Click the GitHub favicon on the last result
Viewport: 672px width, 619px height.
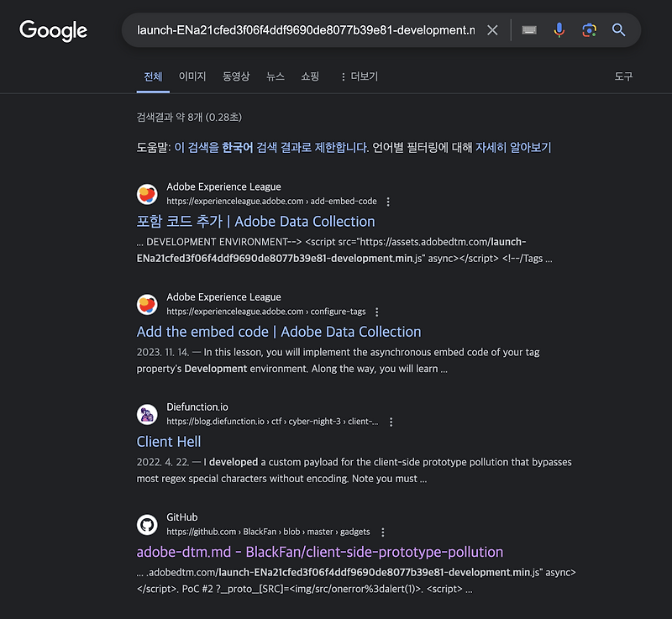pyautogui.click(x=147, y=524)
